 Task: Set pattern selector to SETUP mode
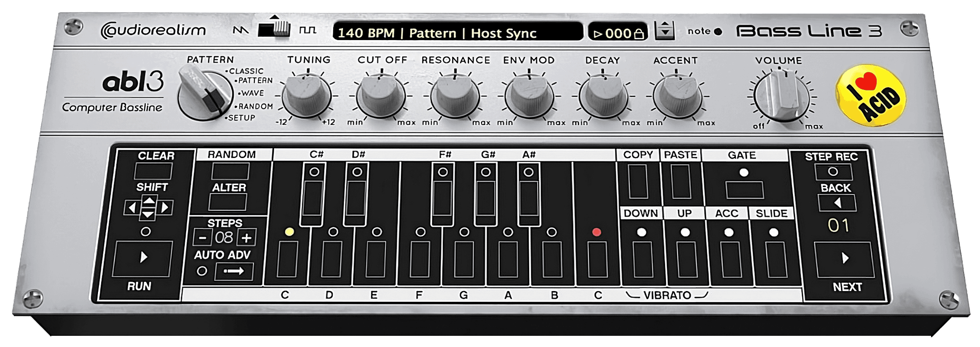[x=241, y=118]
